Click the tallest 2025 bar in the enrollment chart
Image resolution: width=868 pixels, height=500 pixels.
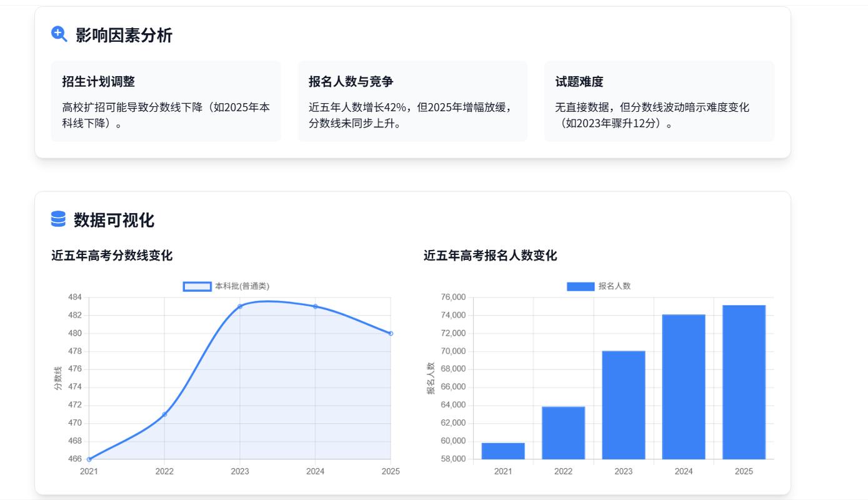point(744,381)
